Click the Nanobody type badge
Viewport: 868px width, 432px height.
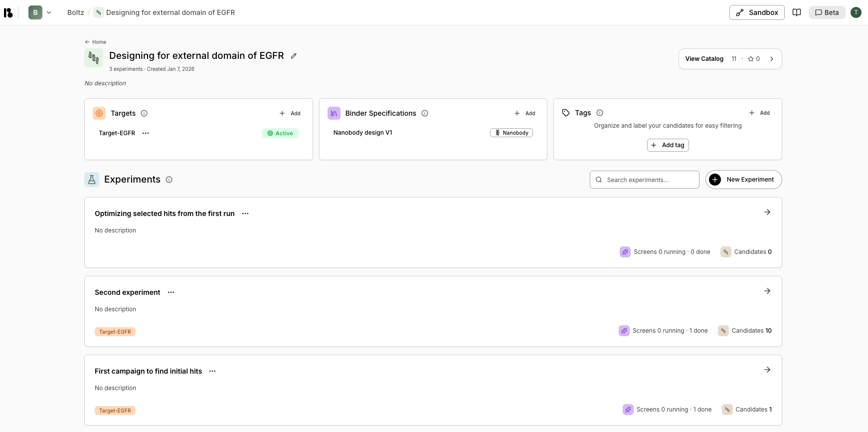512,133
